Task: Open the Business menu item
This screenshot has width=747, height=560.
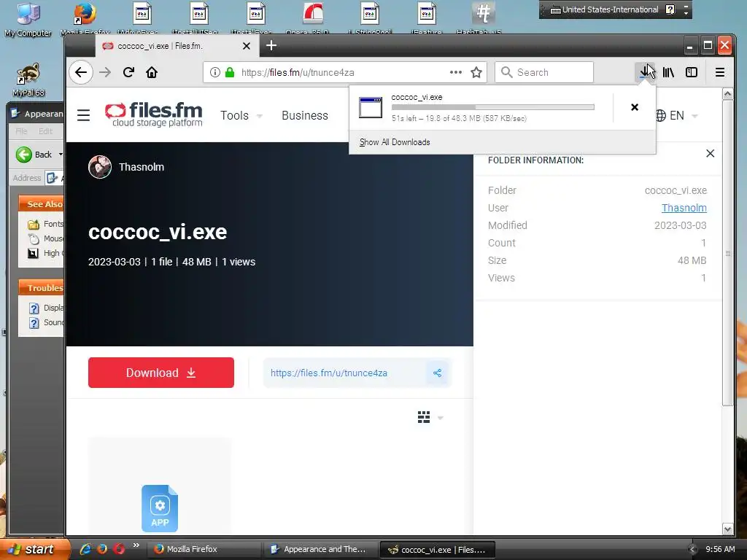Action: point(305,115)
